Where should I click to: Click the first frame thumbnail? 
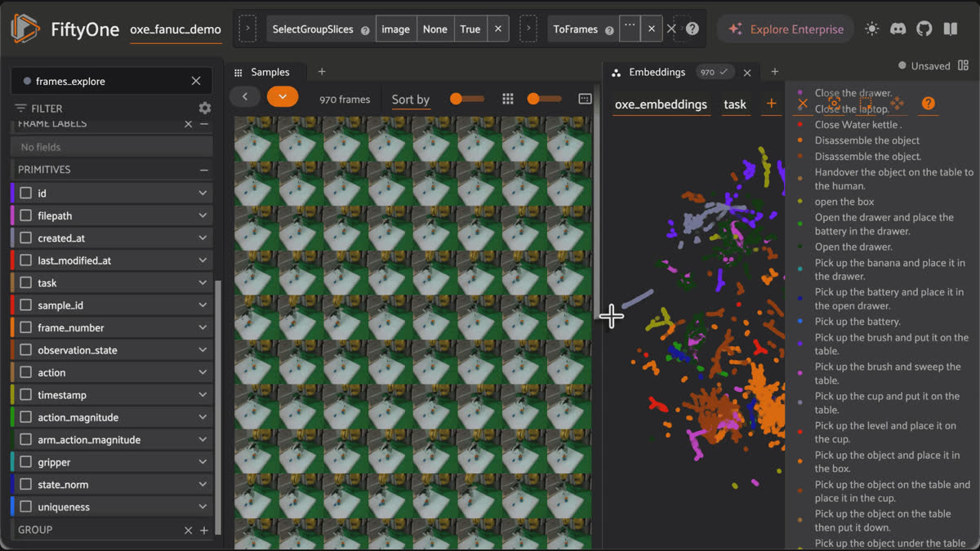[x=256, y=139]
